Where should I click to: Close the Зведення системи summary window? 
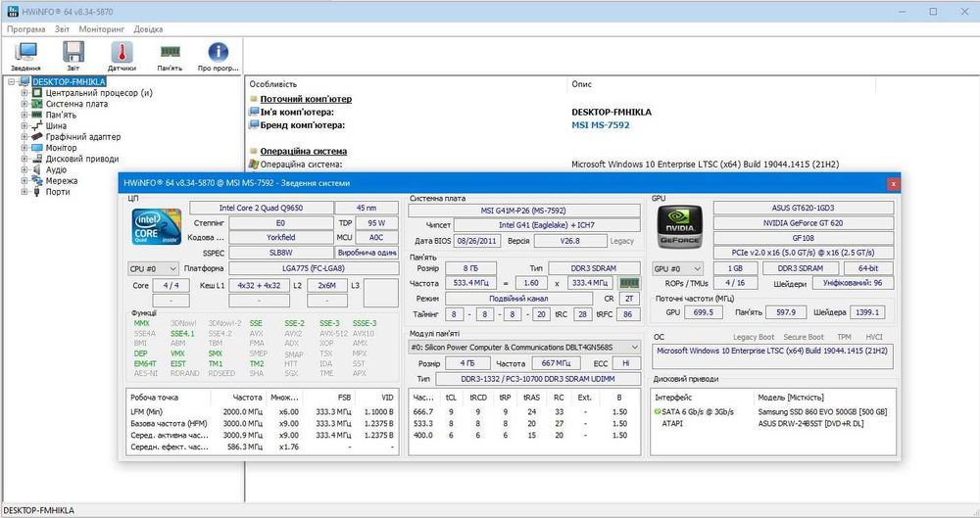[x=893, y=183]
